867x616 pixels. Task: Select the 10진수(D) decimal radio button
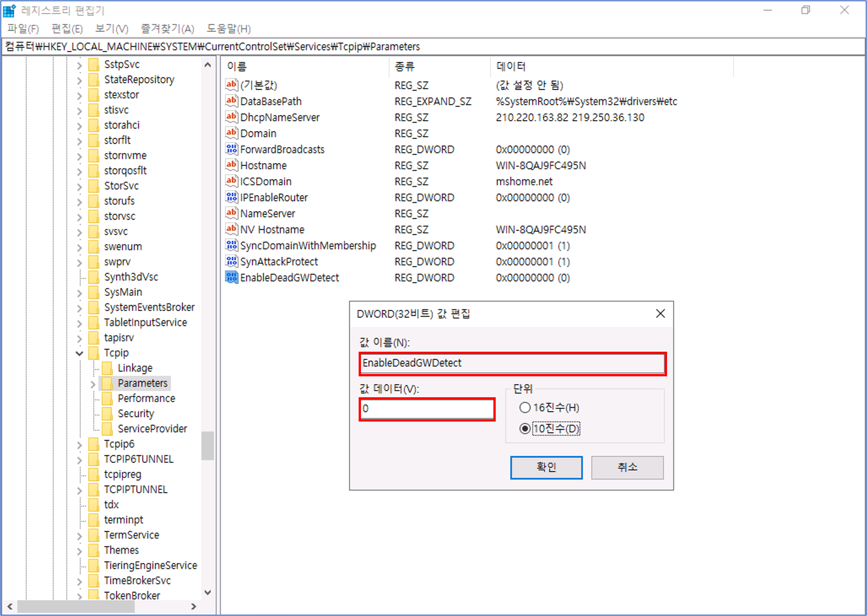525,429
